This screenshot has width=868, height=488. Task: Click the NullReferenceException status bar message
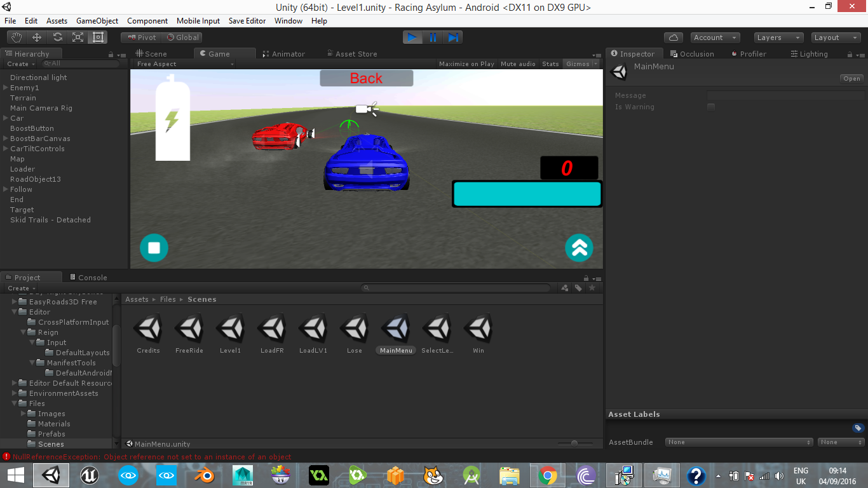pyautogui.click(x=152, y=457)
